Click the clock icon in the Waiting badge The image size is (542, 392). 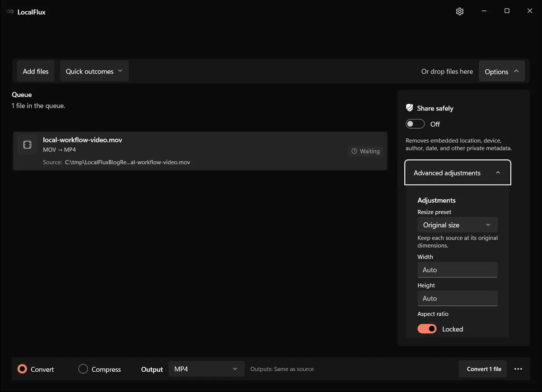tap(355, 151)
